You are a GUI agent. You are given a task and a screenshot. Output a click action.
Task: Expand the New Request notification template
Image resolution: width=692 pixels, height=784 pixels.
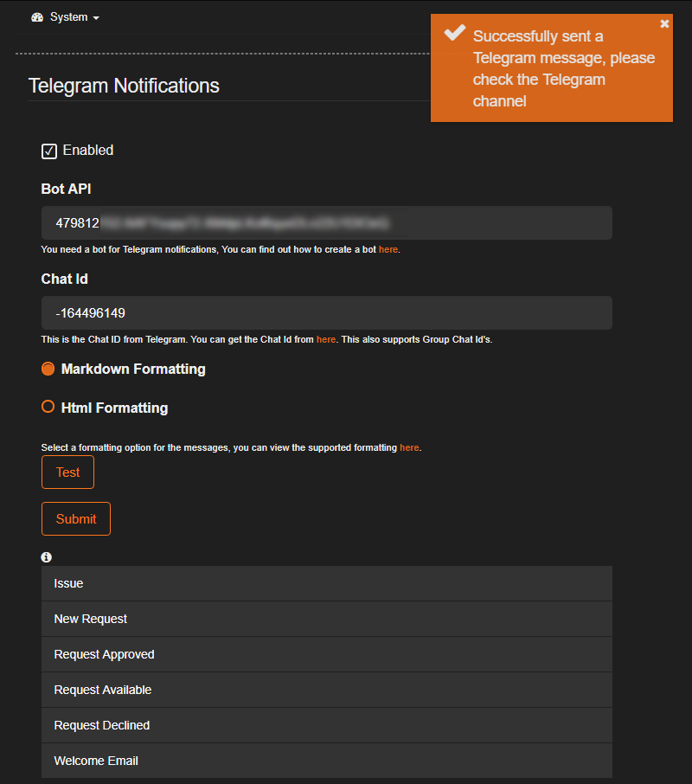[327, 619]
